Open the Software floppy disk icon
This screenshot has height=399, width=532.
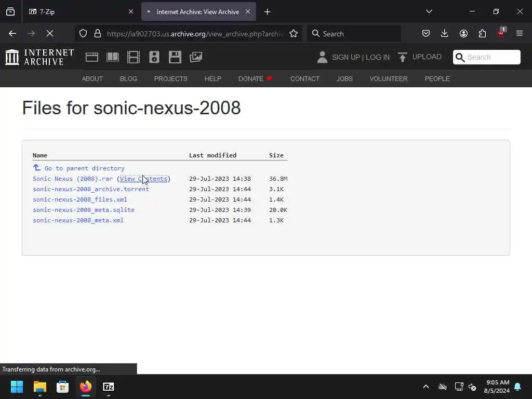click(x=175, y=57)
